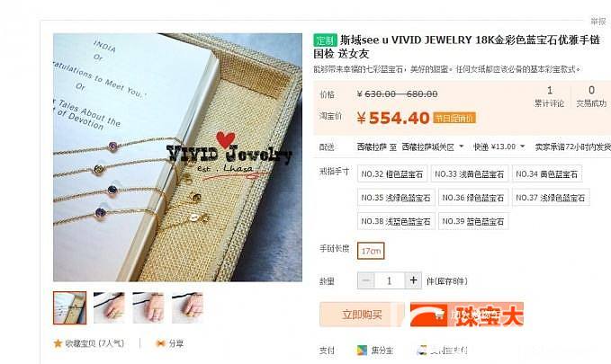Screen dimensions: 611x364
Task: Decrease quantity with the minus button
Action: (x=366, y=280)
